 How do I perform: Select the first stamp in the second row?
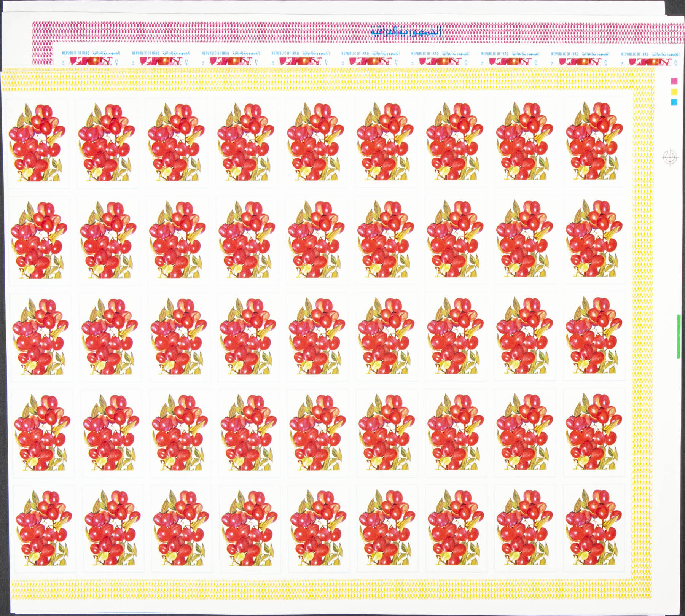(x=40, y=240)
